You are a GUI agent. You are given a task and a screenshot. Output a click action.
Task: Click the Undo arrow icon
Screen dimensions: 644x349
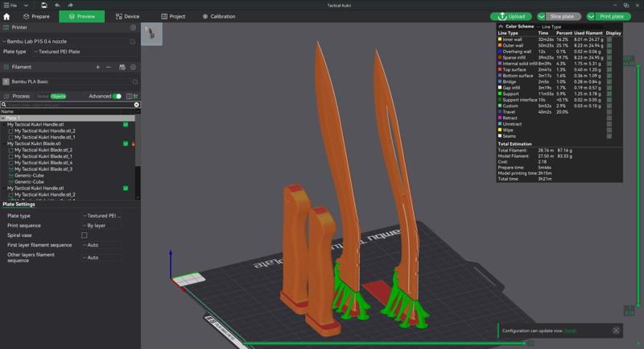tap(57, 5)
